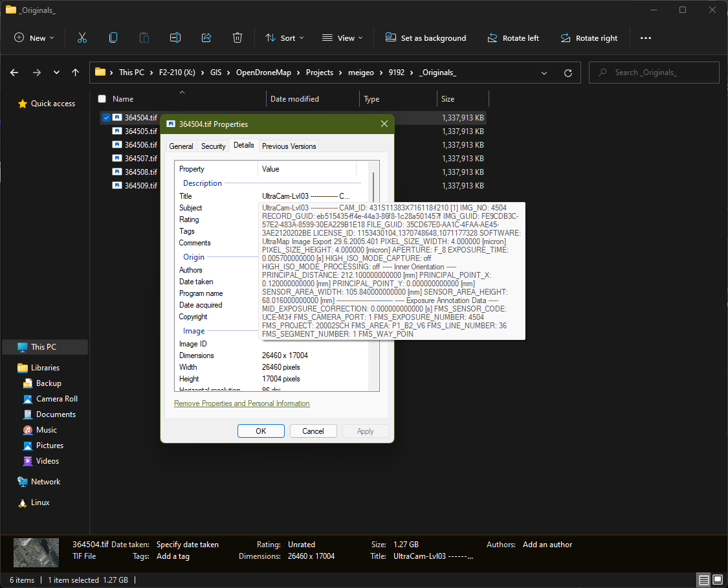Go back with the left arrow
This screenshot has height=588, width=728.
(14, 73)
